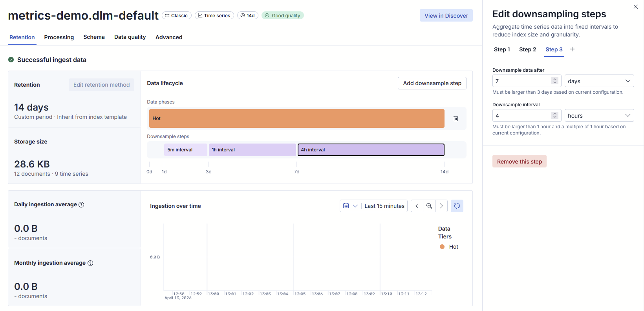The image size is (644, 311).
Task: Click the Ingestion over time heading
Action: (x=176, y=206)
